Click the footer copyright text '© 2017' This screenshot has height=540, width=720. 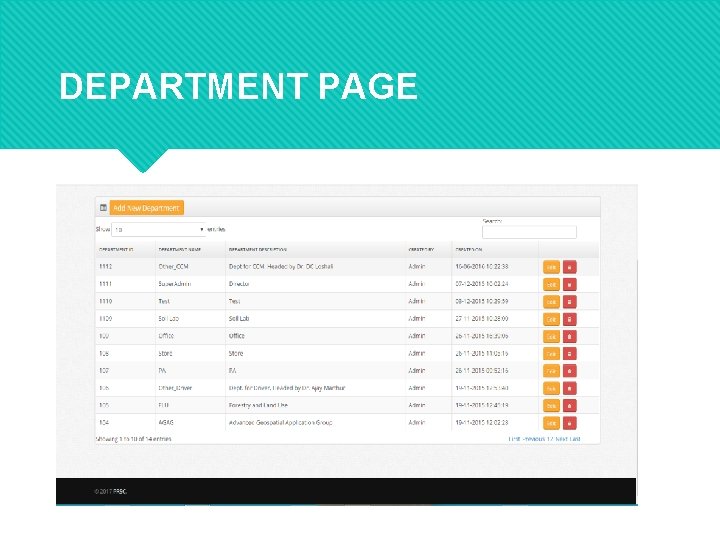(111, 491)
